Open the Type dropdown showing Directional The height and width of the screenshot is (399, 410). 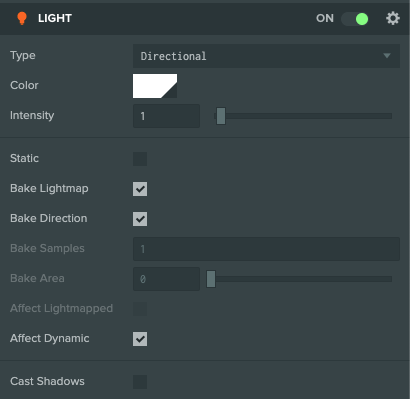click(266, 56)
